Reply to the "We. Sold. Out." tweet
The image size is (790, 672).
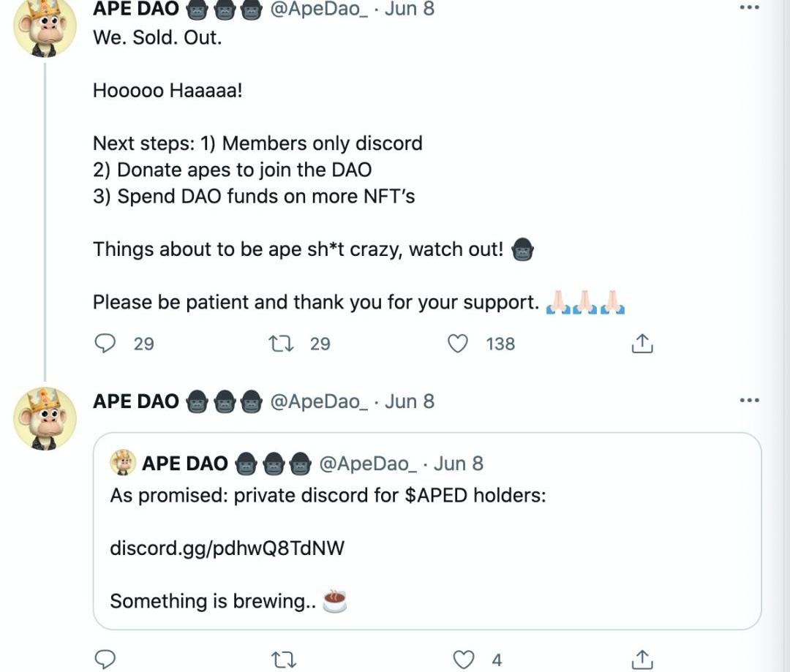106,343
